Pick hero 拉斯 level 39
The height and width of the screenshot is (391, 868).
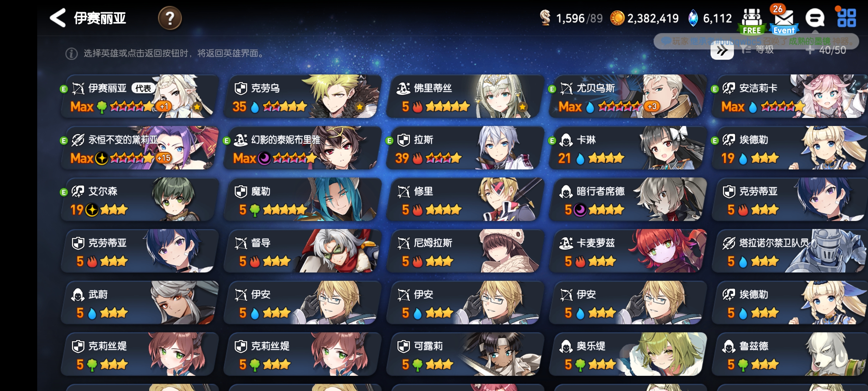pyautogui.click(x=465, y=148)
